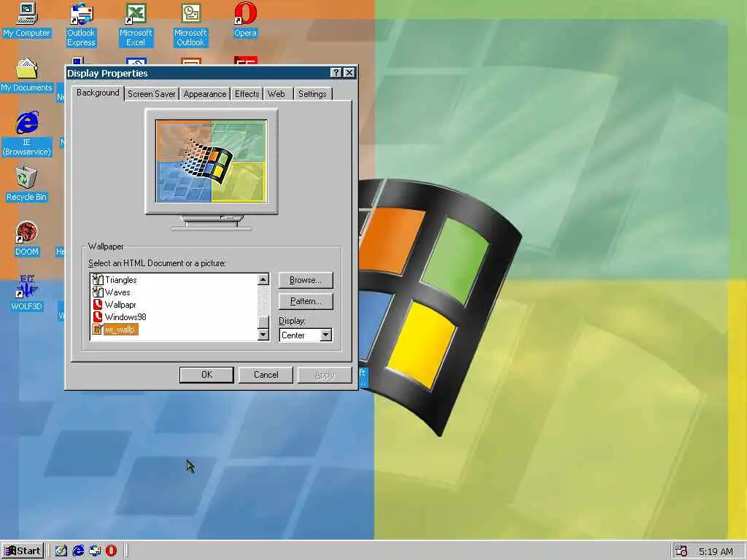Switch to the Background tab
Viewport: 747px width, 560px height.
tap(98, 93)
